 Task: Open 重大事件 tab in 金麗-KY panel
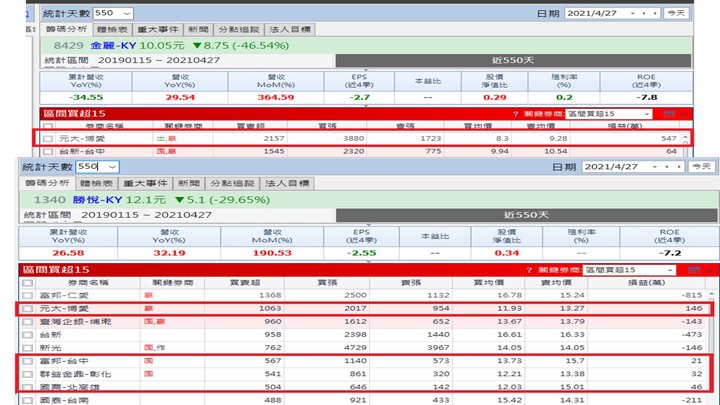click(x=158, y=29)
